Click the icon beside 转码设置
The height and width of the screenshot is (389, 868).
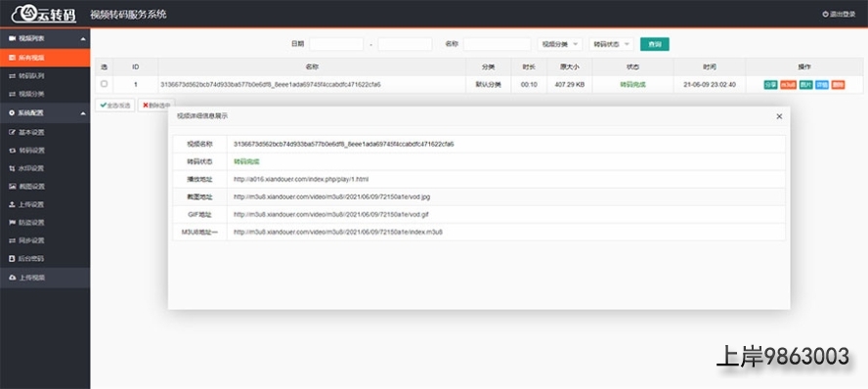pyautogui.click(x=12, y=151)
